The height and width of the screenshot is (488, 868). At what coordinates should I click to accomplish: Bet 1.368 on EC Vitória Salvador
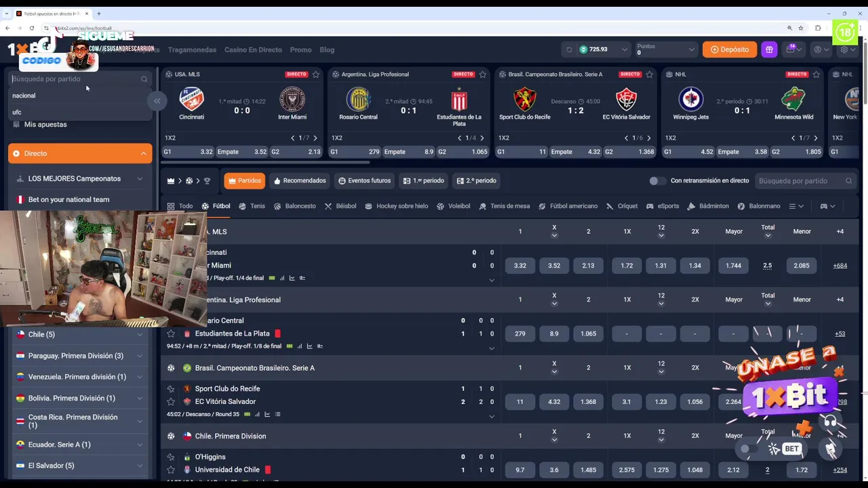[x=588, y=402]
